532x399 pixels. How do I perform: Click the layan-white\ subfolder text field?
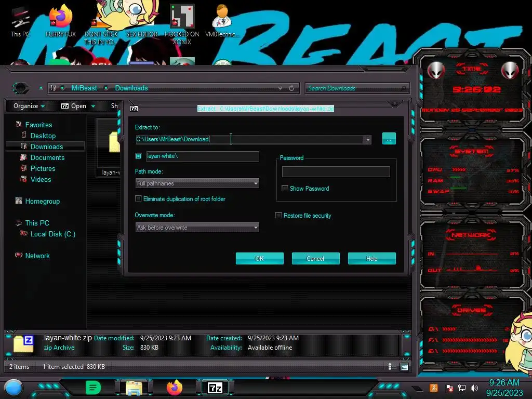(x=203, y=156)
